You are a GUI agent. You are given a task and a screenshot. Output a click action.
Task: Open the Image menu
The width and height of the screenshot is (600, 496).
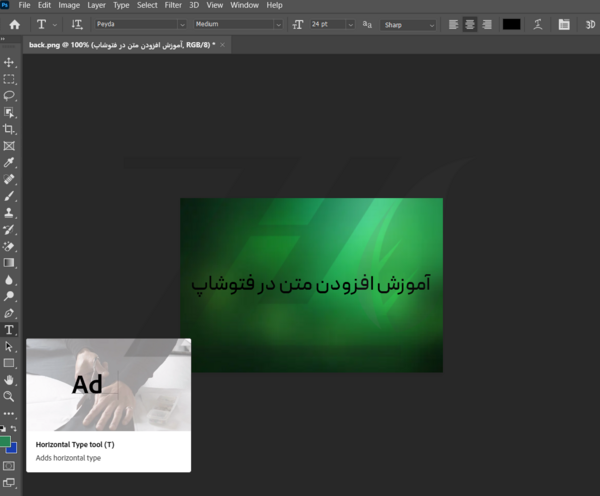69,5
